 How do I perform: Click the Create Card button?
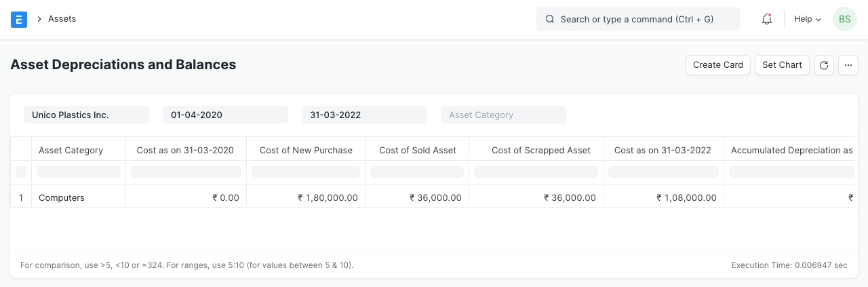(717, 65)
